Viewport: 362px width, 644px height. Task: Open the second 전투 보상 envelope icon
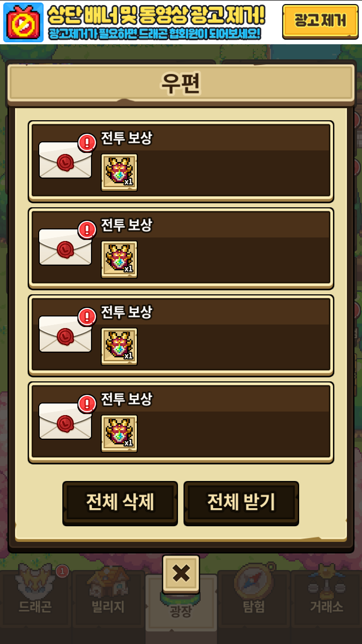point(65,247)
